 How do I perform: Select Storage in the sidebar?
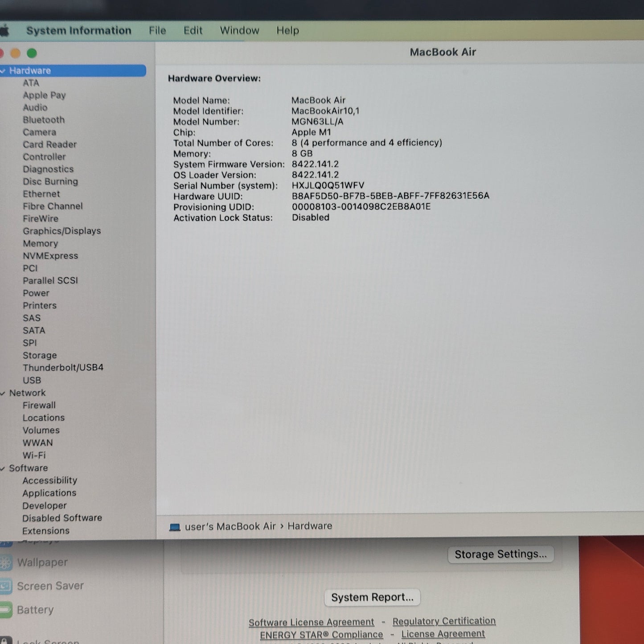pyautogui.click(x=40, y=355)
